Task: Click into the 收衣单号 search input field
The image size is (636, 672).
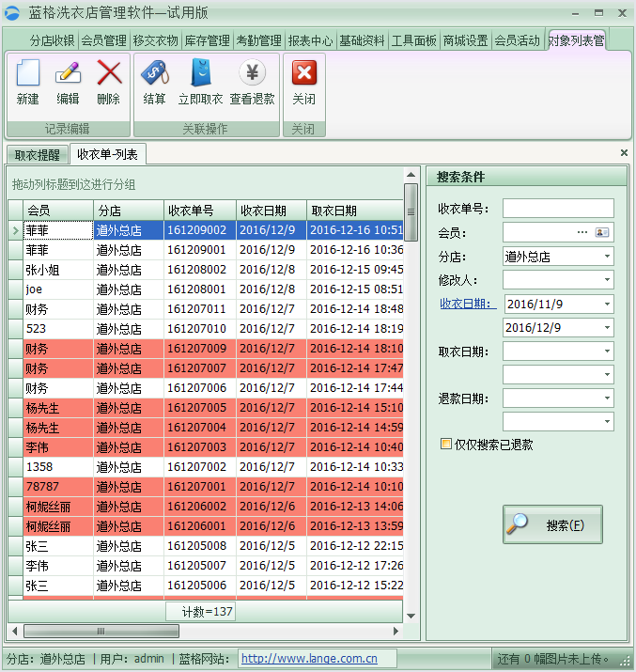Action: [557, 209]
